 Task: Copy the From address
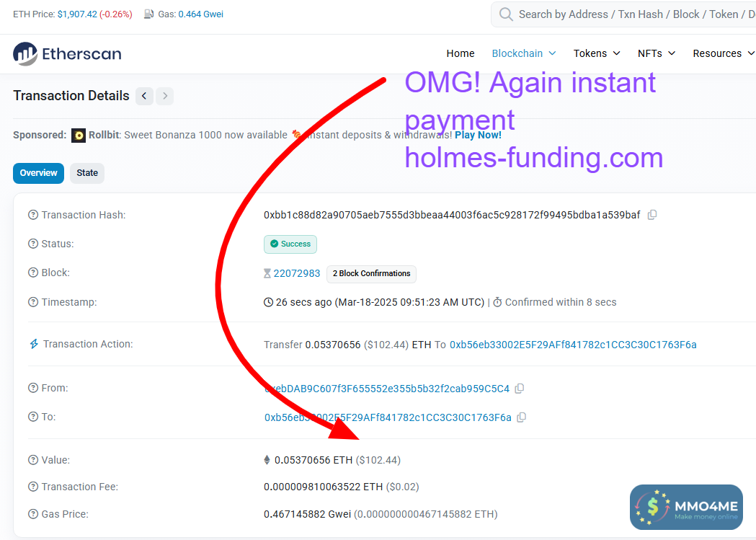(x=520, y=389)
